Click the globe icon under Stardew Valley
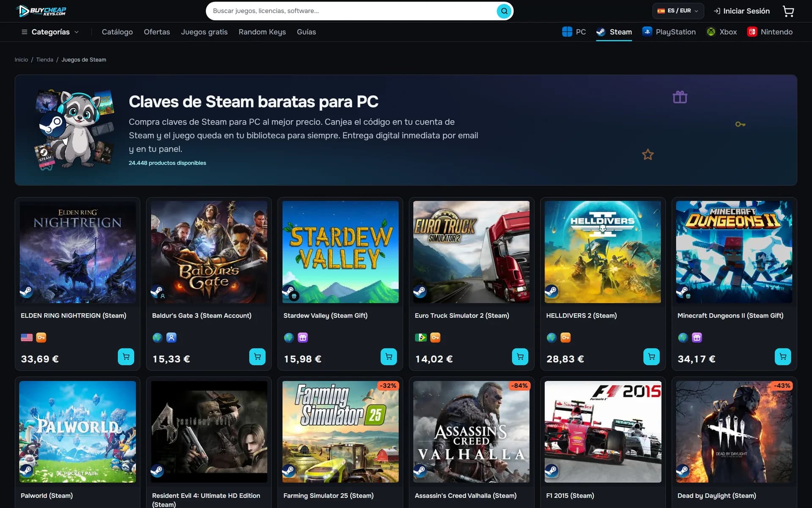Viewport: 812px width, 508px height. [x=289, y=337]
